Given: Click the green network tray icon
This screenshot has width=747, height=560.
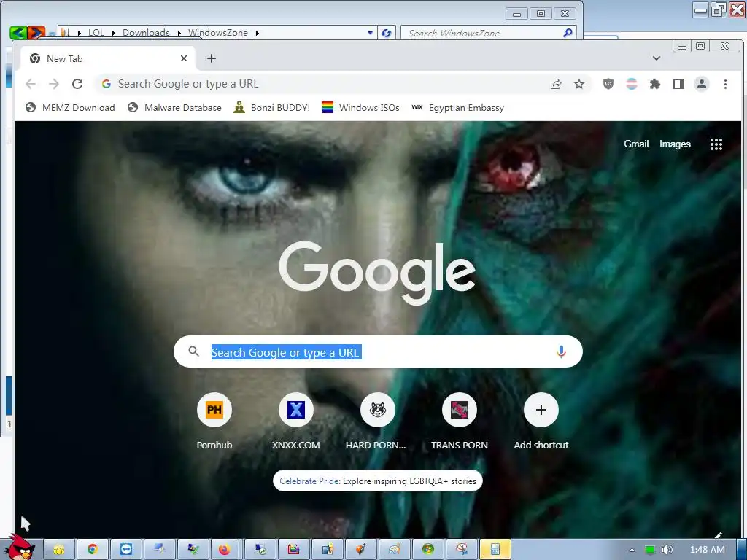Looking at the screenshot, I should point(650,550).
